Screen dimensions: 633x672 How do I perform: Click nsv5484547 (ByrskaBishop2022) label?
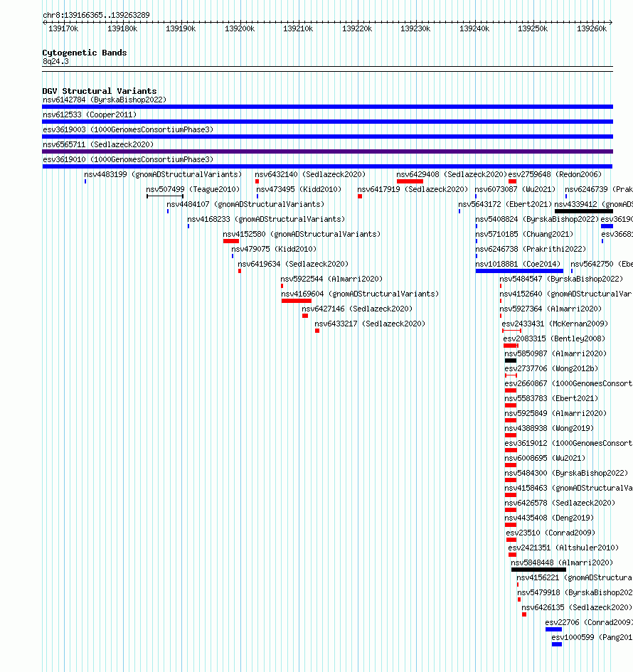coord(561,279)
